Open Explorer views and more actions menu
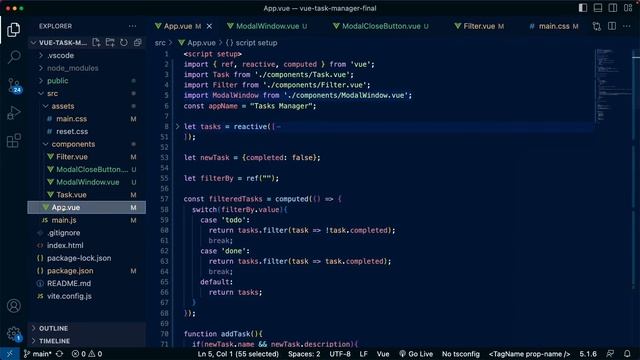 (x=132, y=26)
